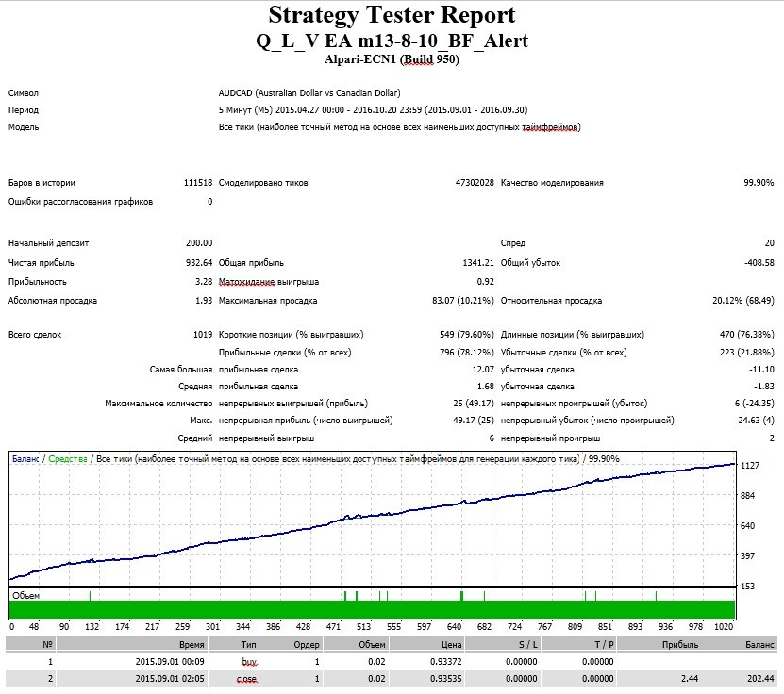Click the average profit trade value 1.68

tap(485, 387)
